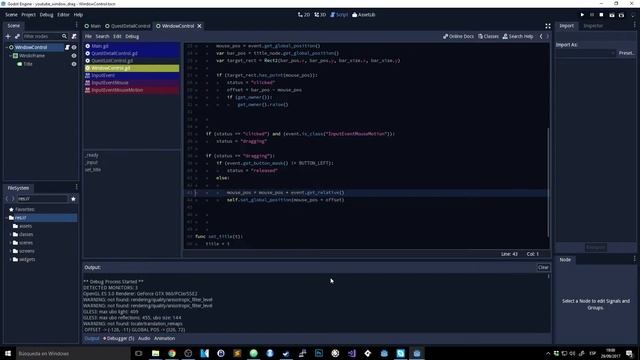
Task: Go to the previous edited document
Action: [x=541, y=36]
